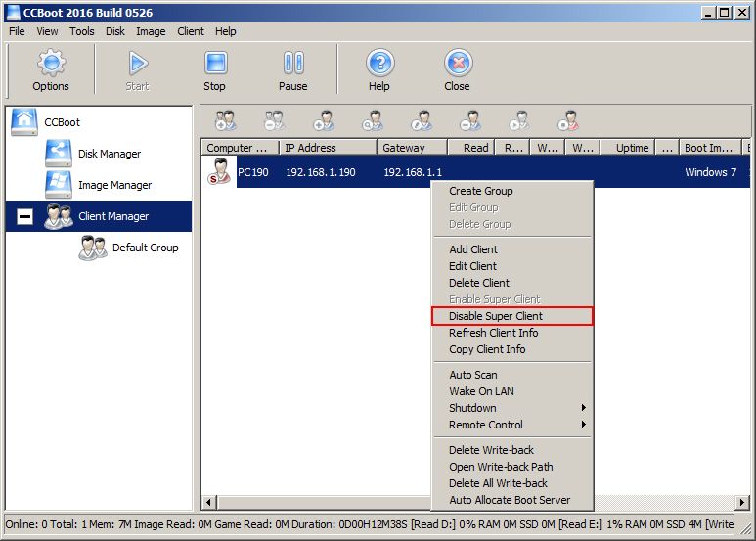Click the search client toolbar icon
Screen dimensions: 756x541
[x=373, y=121]
